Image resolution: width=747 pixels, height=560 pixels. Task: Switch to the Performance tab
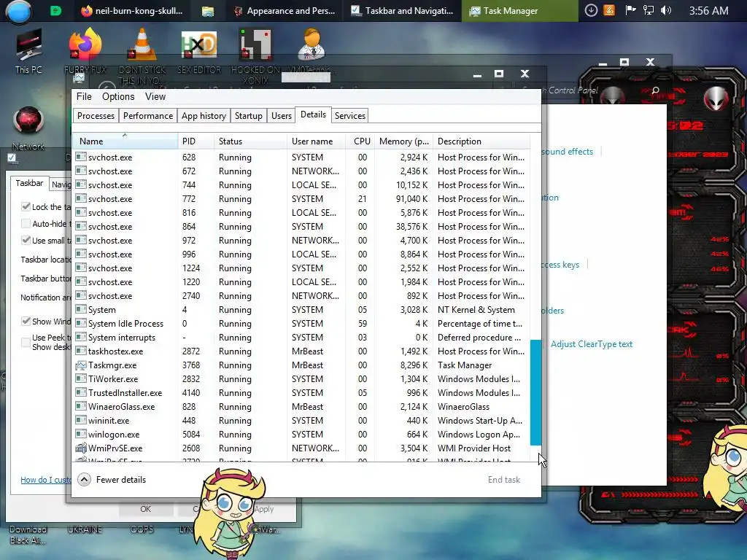147,116
